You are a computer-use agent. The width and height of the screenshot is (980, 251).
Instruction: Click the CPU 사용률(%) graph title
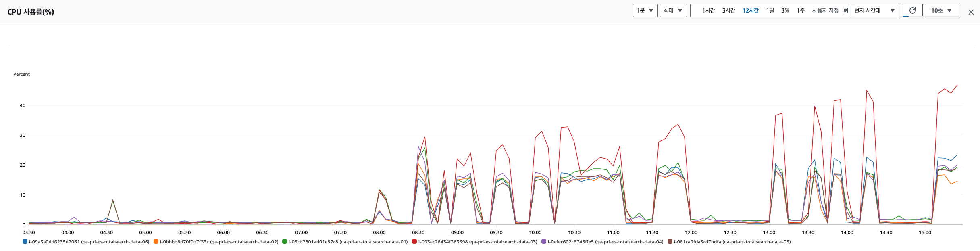click(x=31, y=12)
